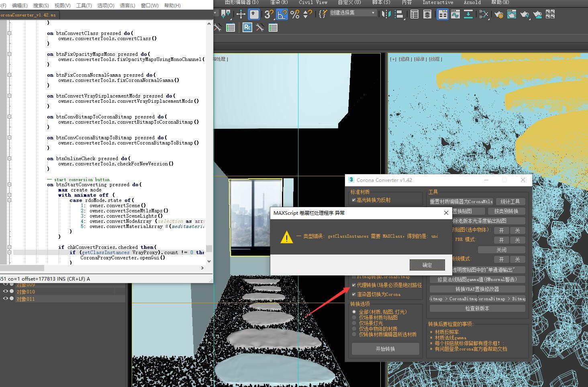Click 开 button in the PBR 模式 row
This screenshot has height=387, width=588.
click(x=501, y=240)
